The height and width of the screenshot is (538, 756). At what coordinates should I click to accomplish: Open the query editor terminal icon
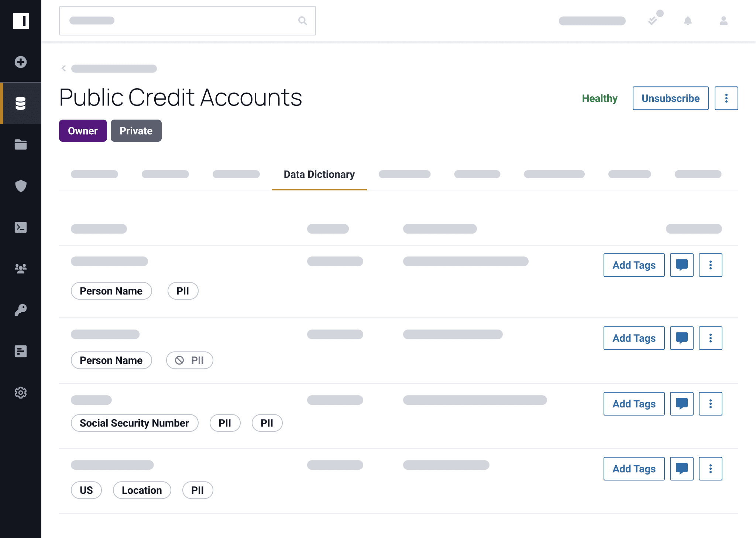pos(21,227)
